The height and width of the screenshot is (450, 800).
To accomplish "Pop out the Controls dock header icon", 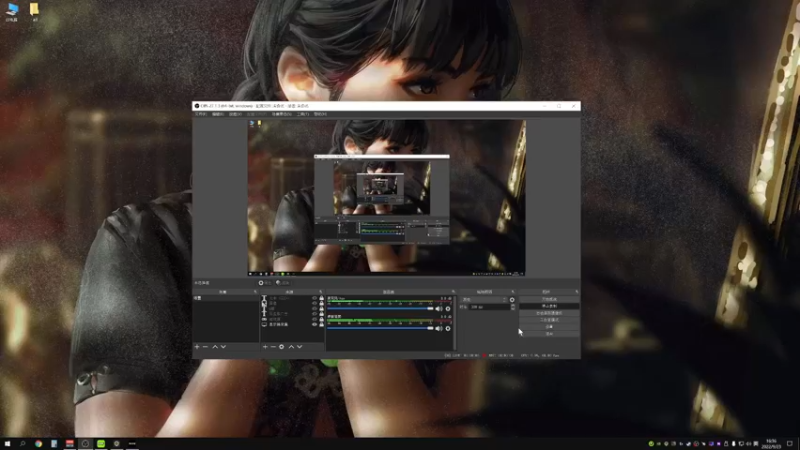I will point(577,292).
